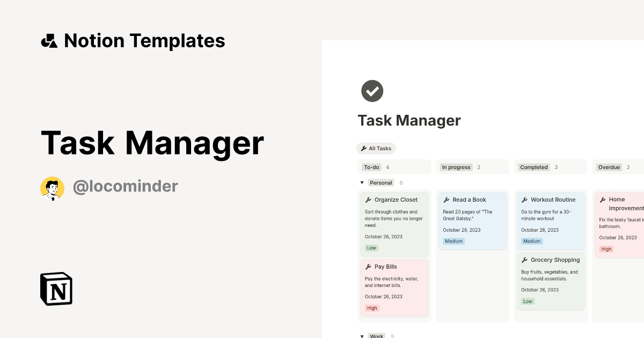This screenshot has height=338, width=644.
Task: Click the wrench icon on Home Improvement card
Action: coord(602,199)
